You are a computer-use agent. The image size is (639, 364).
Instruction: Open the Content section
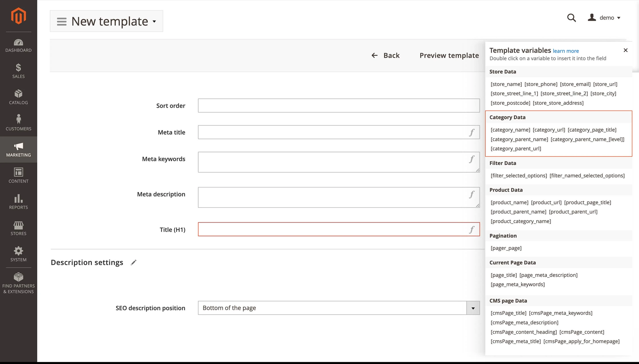click(x=18, y=176)
